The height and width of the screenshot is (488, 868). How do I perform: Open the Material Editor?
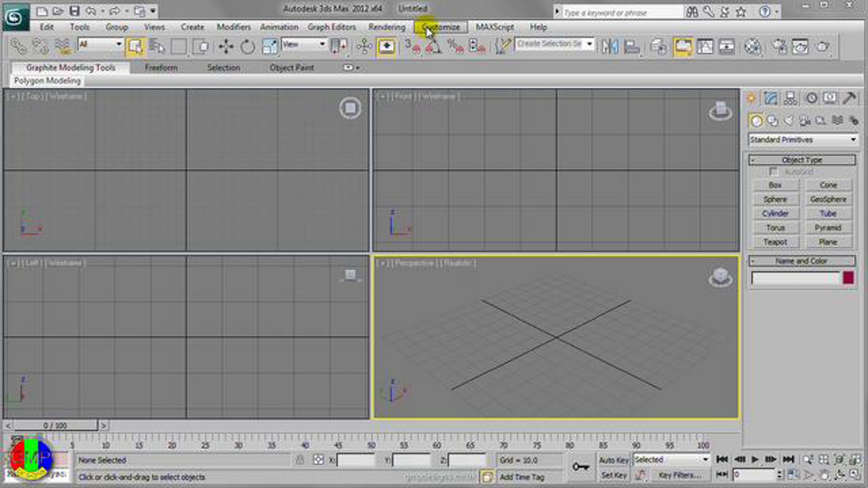[x=753, y=47]
